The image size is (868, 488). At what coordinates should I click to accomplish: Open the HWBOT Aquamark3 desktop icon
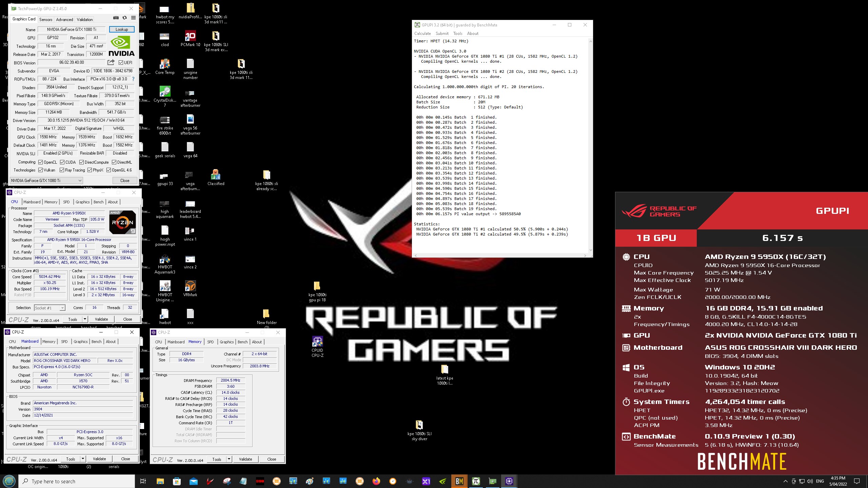coord(165,264)
